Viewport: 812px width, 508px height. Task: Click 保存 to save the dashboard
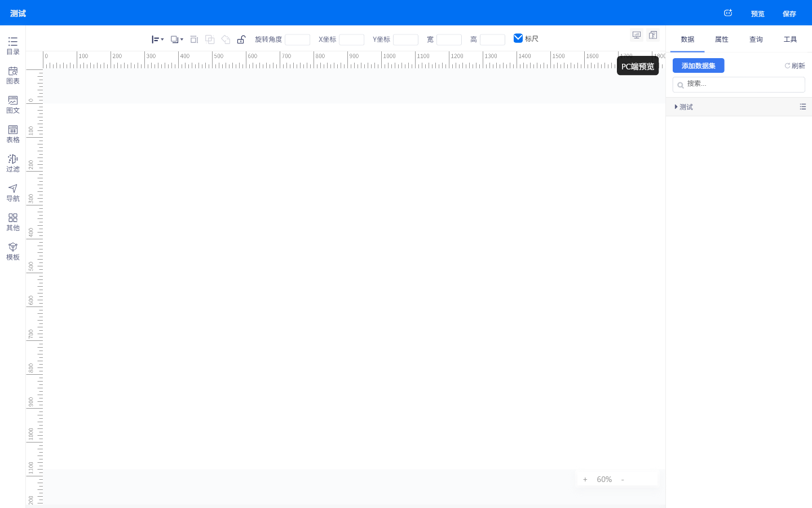789,14
